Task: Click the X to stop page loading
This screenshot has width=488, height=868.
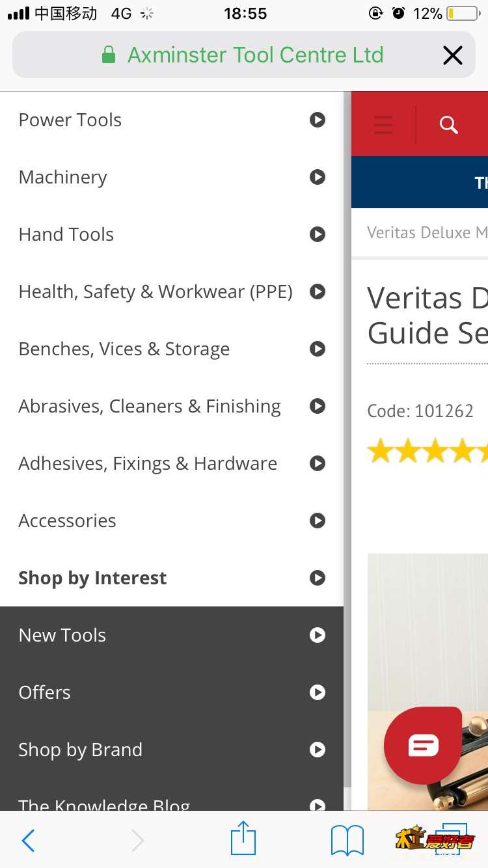Action: pyautogui.click(x=453, y=55)
